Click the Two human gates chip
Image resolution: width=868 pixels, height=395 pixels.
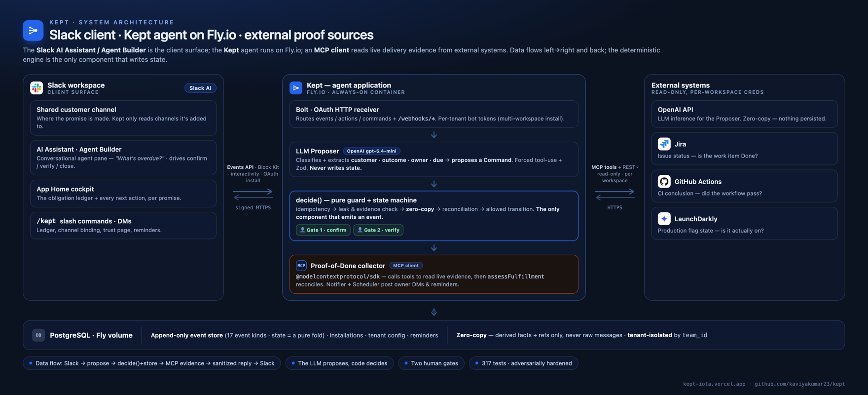[431, 363]
